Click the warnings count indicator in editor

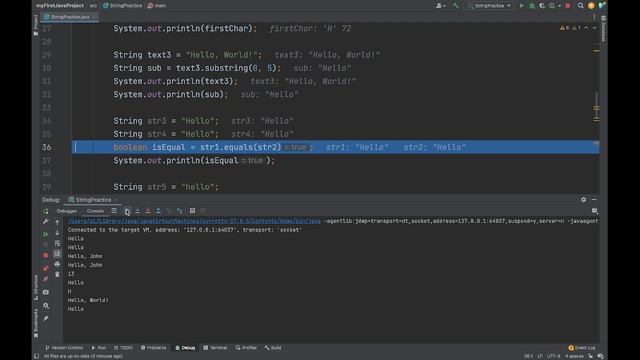click(x=570, y=28)
